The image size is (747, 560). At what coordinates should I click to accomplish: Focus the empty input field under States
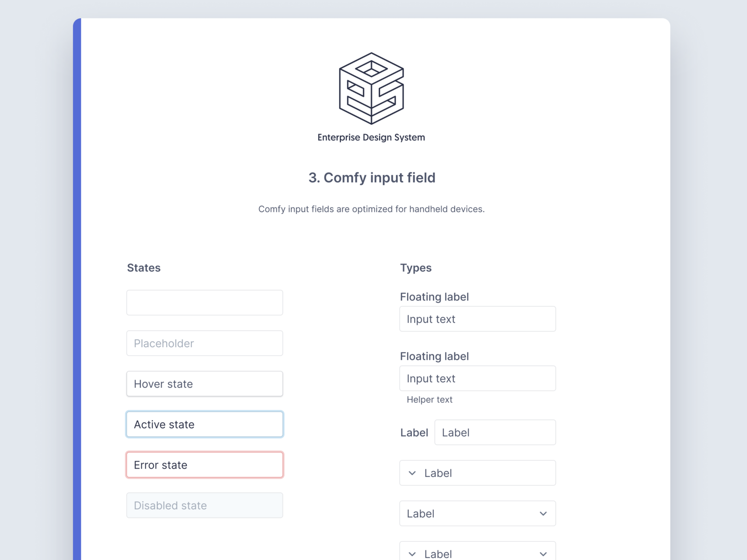coord(204,302)
